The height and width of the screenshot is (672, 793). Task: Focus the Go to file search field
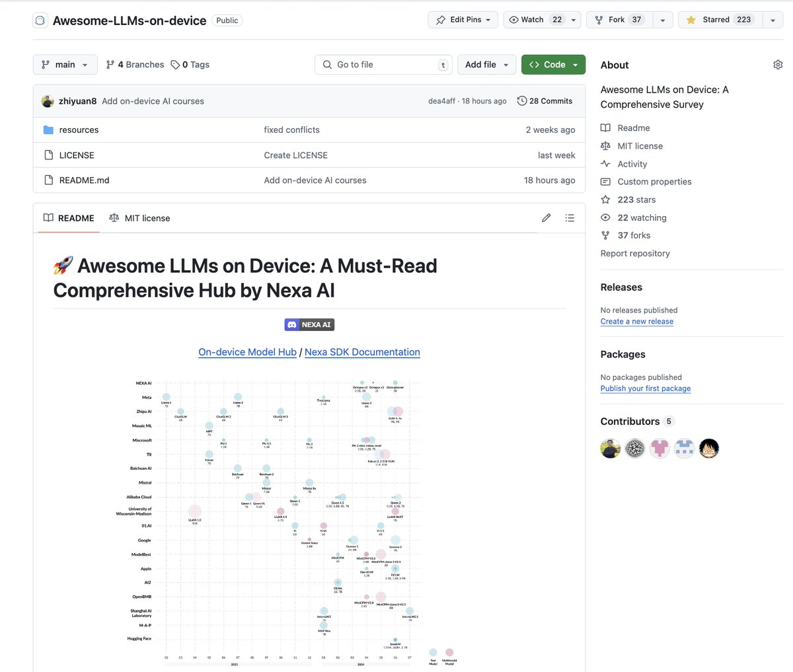point(383,65)
